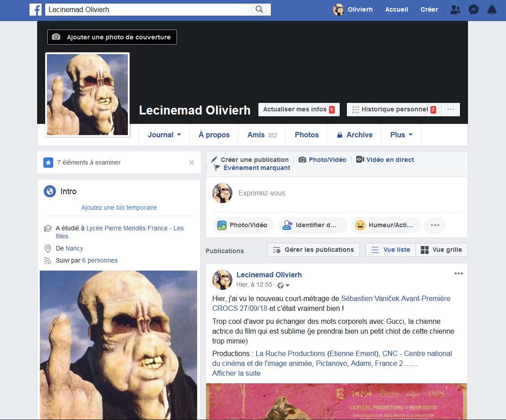Viewport: 506px width, 420px height.
Task: Dismiss the 7 éléments à examiner notice
Action: pyautogui.click(x=192, y=163)
